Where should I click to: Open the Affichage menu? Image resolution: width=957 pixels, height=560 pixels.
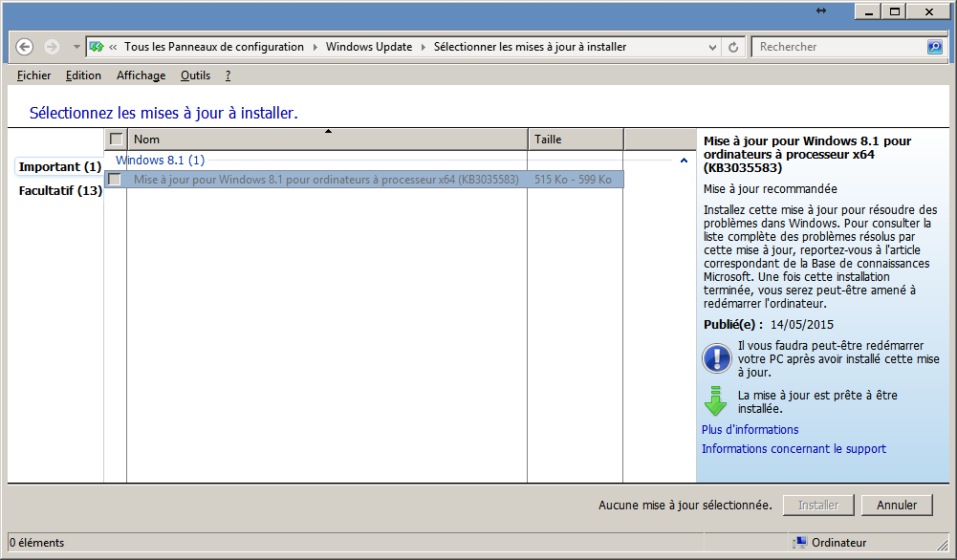coord(141,75)
